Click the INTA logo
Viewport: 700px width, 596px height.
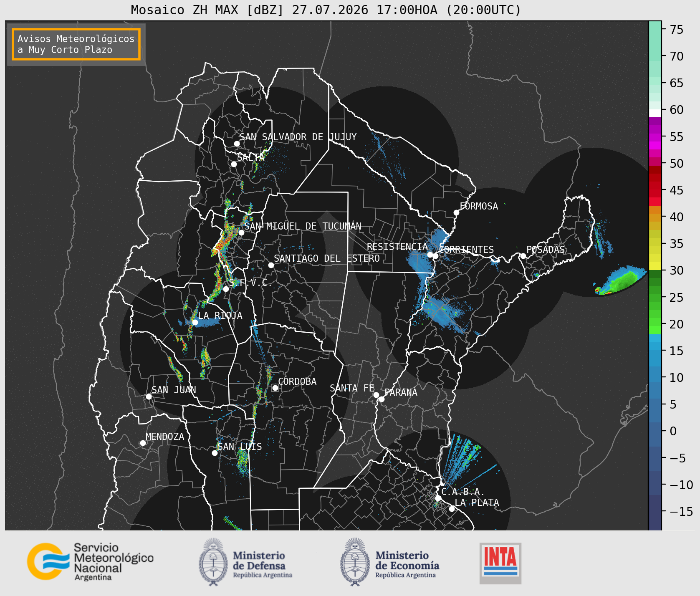pos(500,563)
